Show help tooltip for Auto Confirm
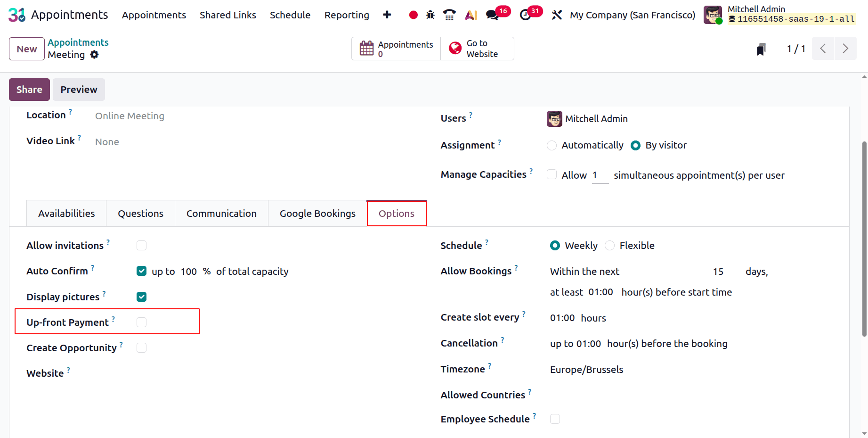868x438 pixels. click(x=92, y=268)
